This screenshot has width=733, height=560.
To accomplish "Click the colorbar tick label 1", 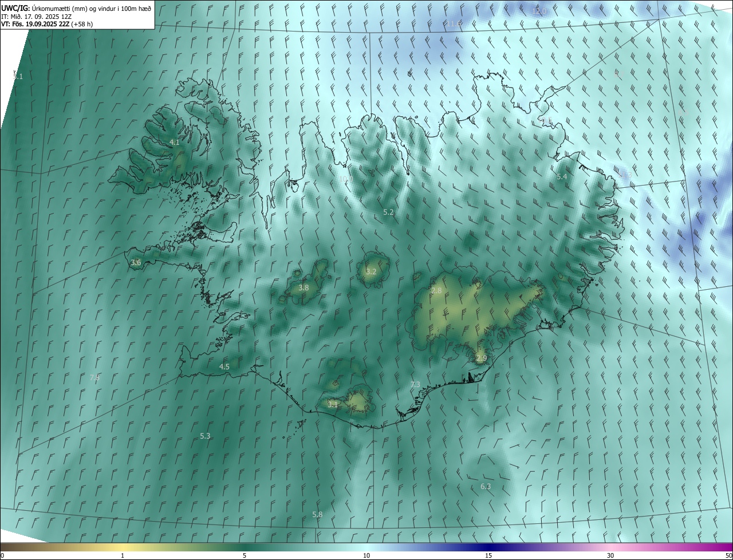I will click(123, 555).
